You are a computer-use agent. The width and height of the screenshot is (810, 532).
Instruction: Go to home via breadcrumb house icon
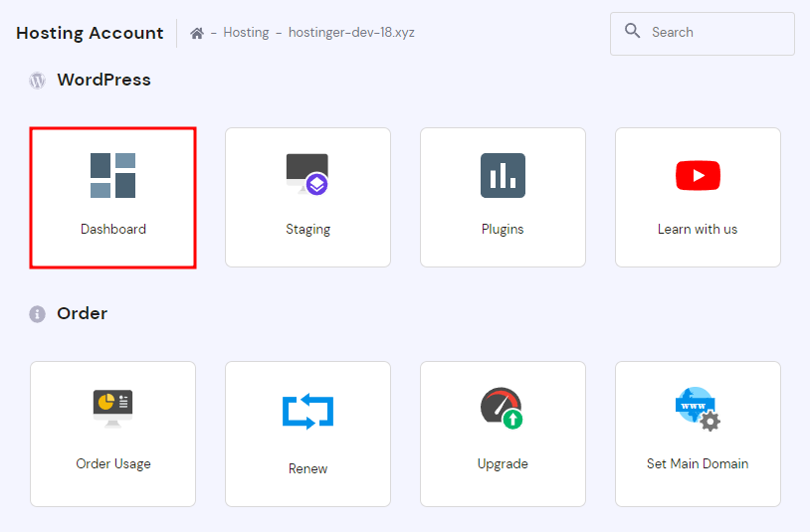pos(197,33)
